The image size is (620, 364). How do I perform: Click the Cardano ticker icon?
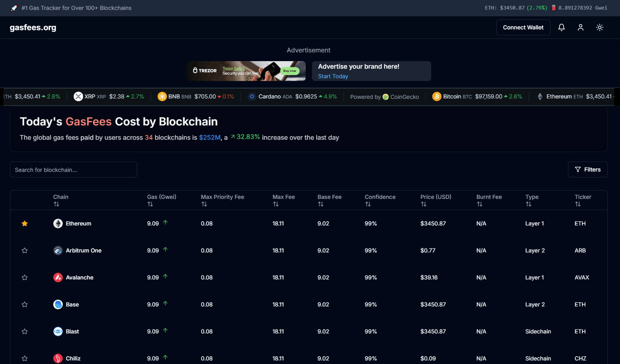[252, 96]
